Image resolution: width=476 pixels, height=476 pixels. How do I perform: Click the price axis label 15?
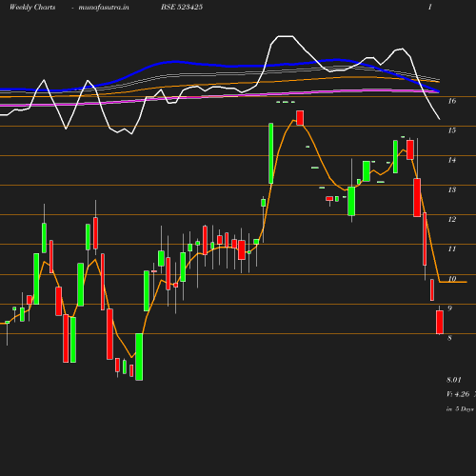[452, 130]
